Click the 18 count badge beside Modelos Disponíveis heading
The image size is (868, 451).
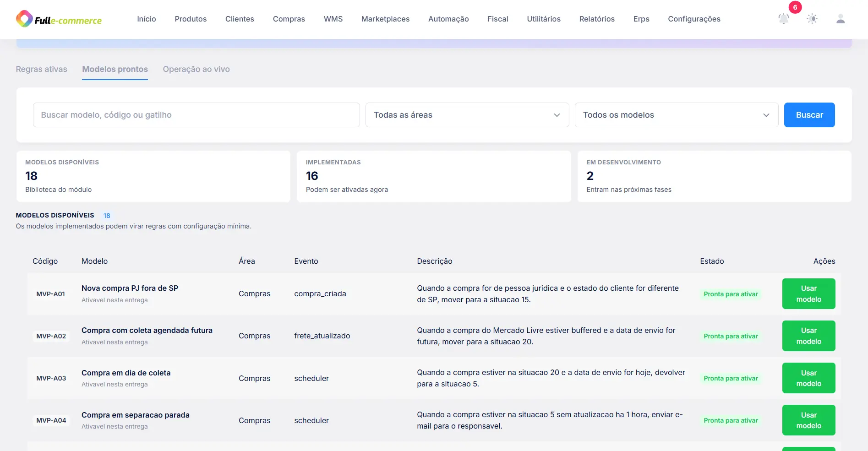click(107, 216)
